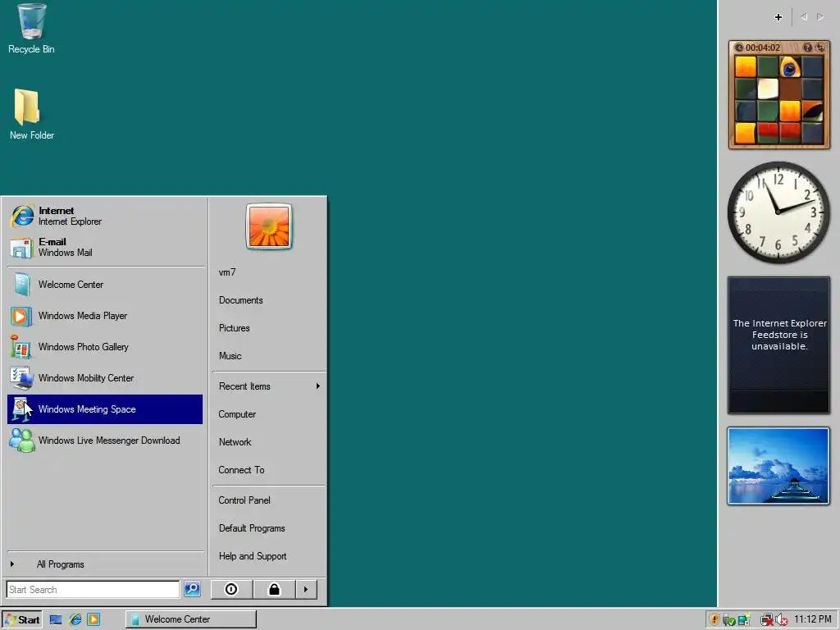Click the muted volume tray icon
Screen dimensions: 840x630
tap(781, 620)
